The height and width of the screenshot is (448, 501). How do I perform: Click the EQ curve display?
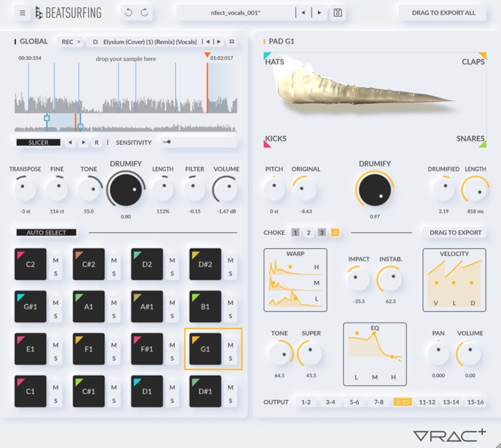[x=375, y=354]
